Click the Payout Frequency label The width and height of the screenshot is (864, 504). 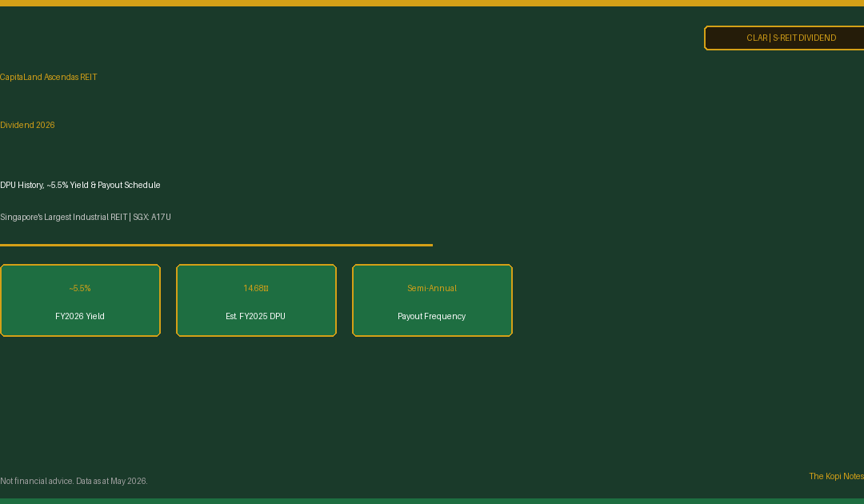432,316
